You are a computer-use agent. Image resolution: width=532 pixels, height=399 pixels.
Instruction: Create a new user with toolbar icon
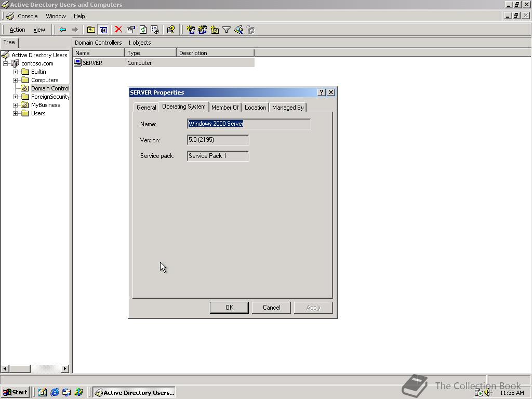191,30
